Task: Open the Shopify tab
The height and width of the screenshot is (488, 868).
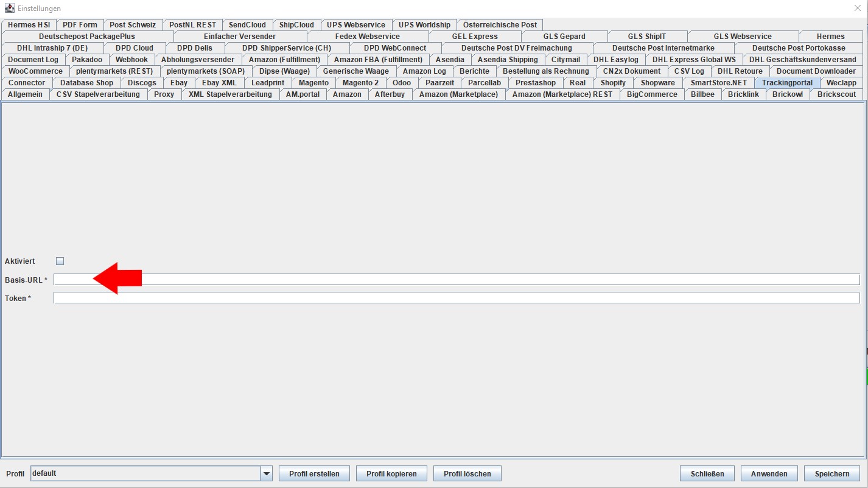Action: [613, 83]
